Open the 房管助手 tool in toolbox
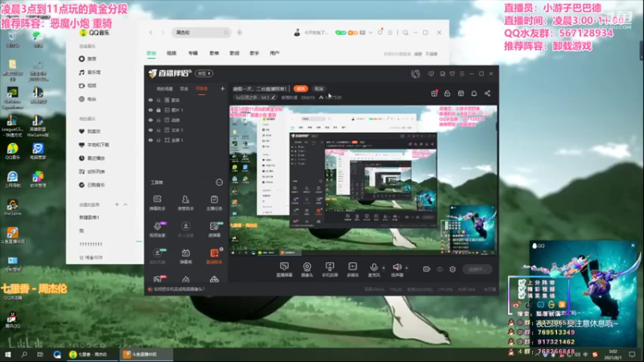Viewport: 644px width, 362px height. [x=186, y=203]
